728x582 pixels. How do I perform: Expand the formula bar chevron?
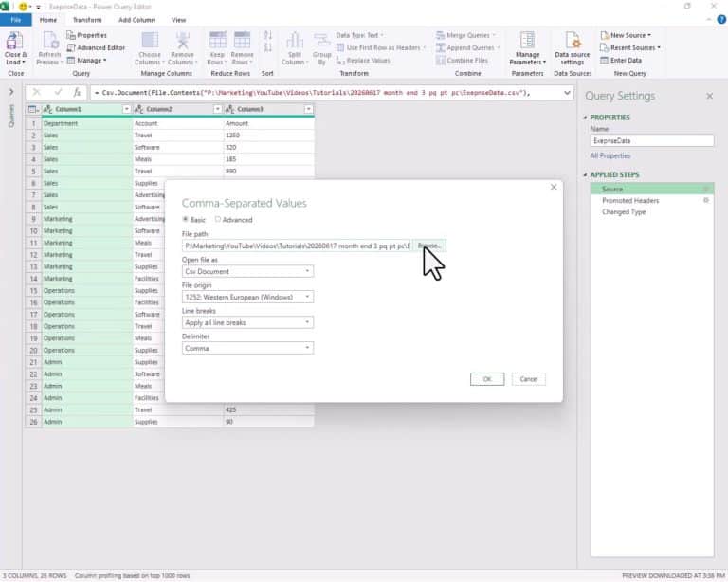(567, 93)
